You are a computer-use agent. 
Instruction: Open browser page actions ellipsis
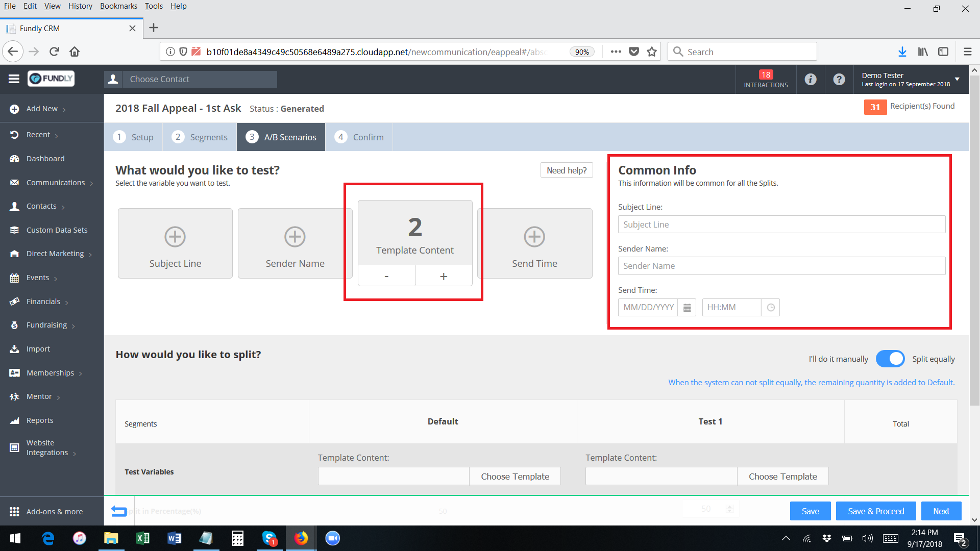(x=616, y=52)
